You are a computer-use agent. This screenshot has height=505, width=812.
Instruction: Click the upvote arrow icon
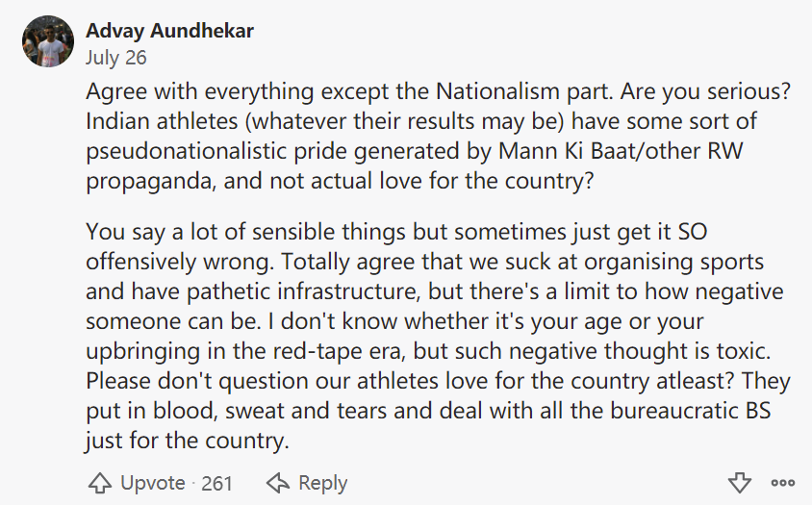pos(100,483)
